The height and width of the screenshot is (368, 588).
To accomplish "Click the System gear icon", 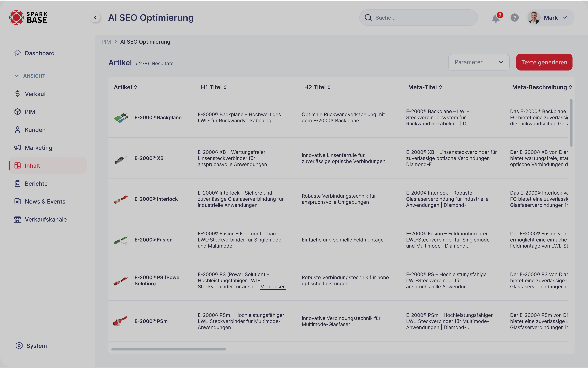I will 19,346.
